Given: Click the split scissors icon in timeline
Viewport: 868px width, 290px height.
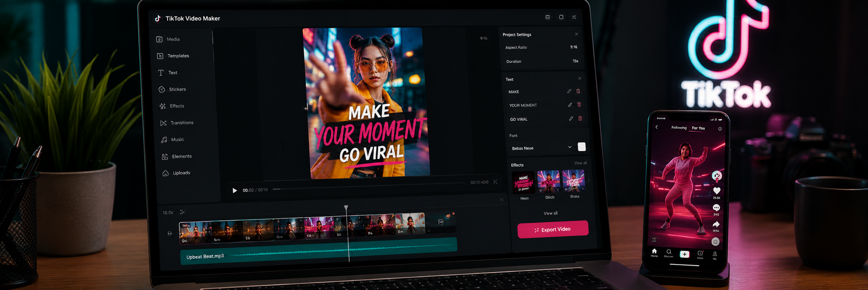Looking at the screenshot, I should tap(182, 212).
